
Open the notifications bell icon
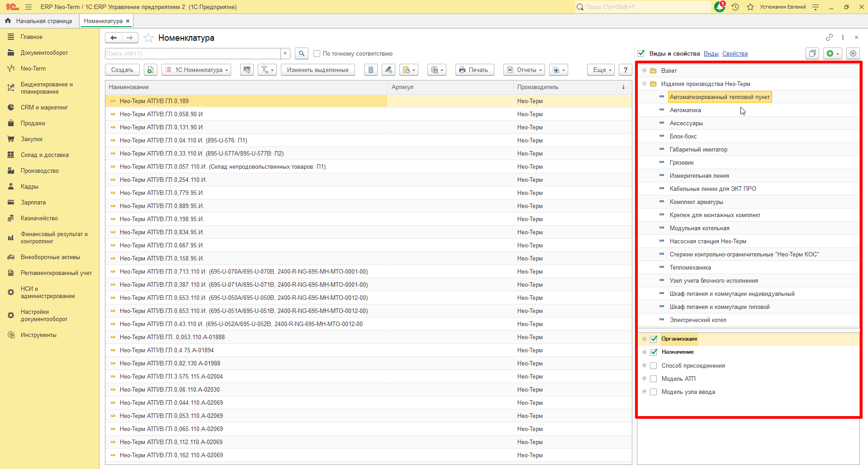pos(719,7)
